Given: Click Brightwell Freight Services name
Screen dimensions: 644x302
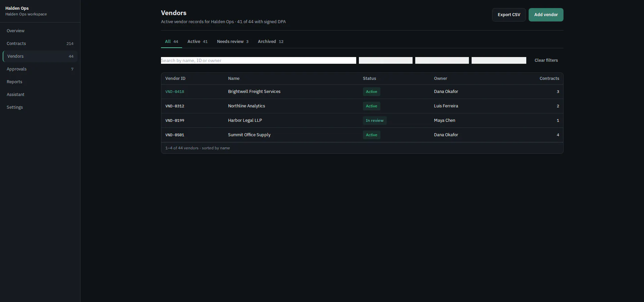Looking at the screenshot, I should (x=254, y=92).
